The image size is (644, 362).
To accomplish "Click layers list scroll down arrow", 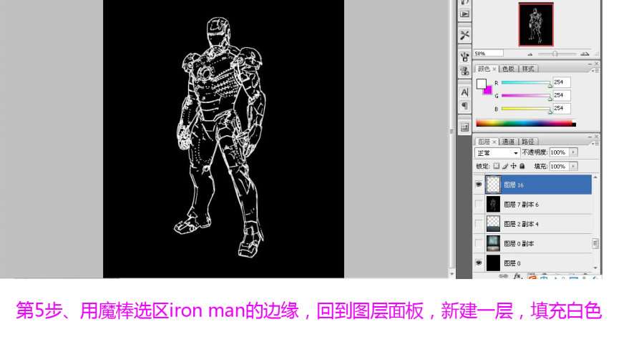I will tap(595, 268).
